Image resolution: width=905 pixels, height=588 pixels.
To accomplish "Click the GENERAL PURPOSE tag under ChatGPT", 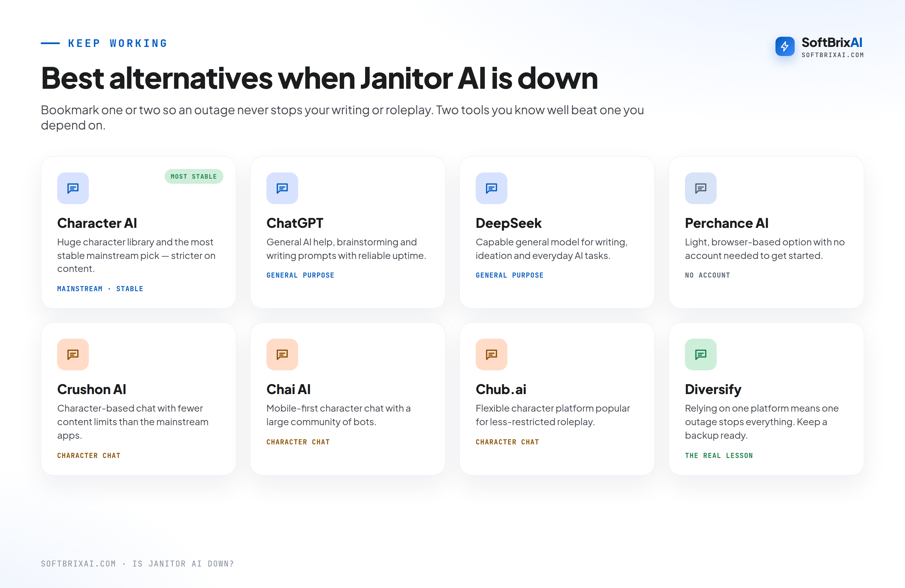I will [x=300, y=275].
